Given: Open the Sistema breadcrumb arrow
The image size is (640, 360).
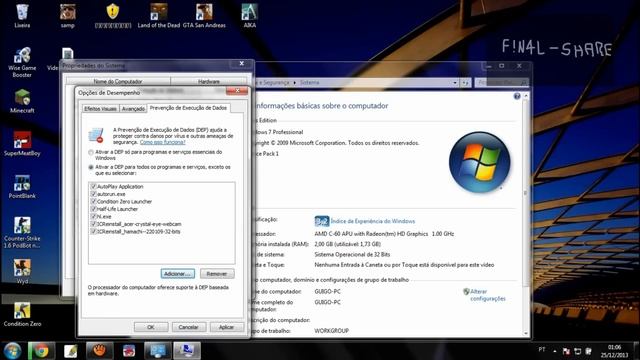Looking at the screenshot, I should 295,83.
